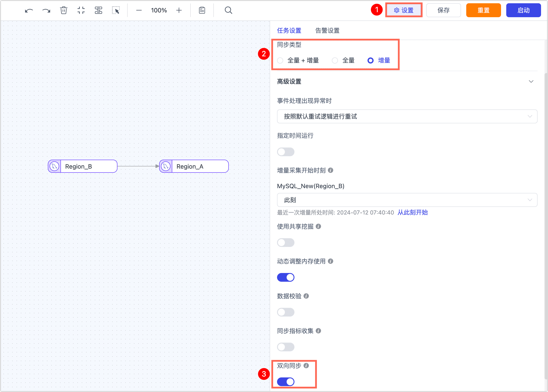Select the trash delete icon
This screenshot has height=392, width=548.
[63, 10]
